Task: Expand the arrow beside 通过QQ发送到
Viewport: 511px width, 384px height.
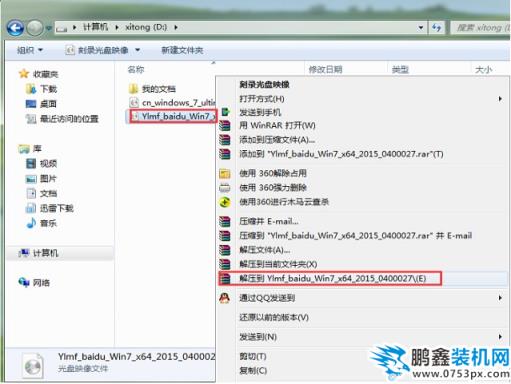Action: [x=500, y=298]
